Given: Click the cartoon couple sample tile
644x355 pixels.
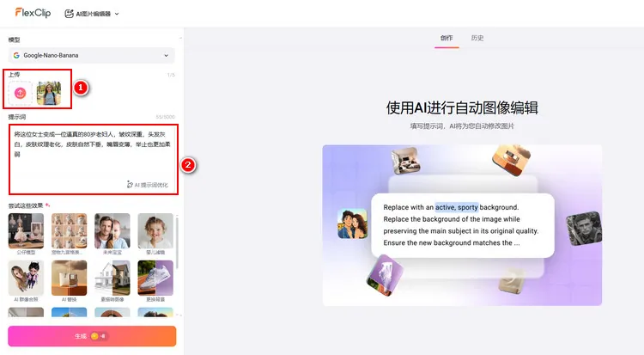Looking at the screenshot, I should coord(352,223).
